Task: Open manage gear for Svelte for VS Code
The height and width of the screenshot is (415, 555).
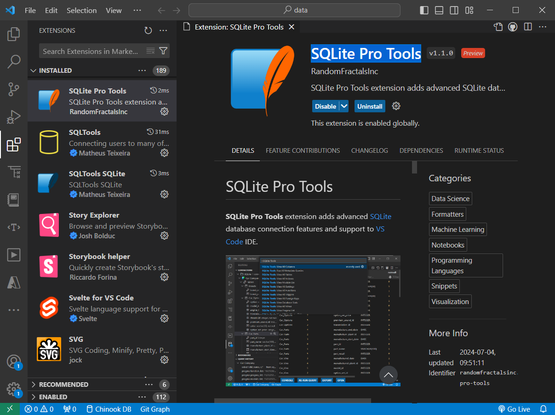Action: coord(164,319)
